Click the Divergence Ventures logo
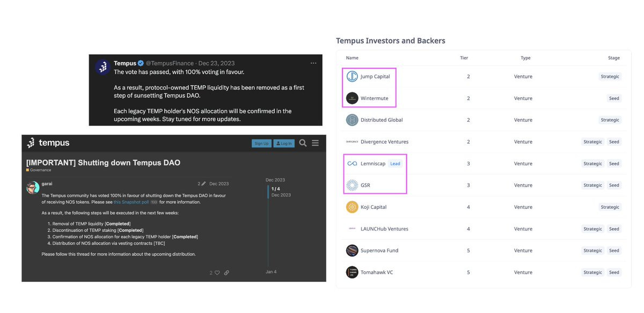 click(352, 142)
